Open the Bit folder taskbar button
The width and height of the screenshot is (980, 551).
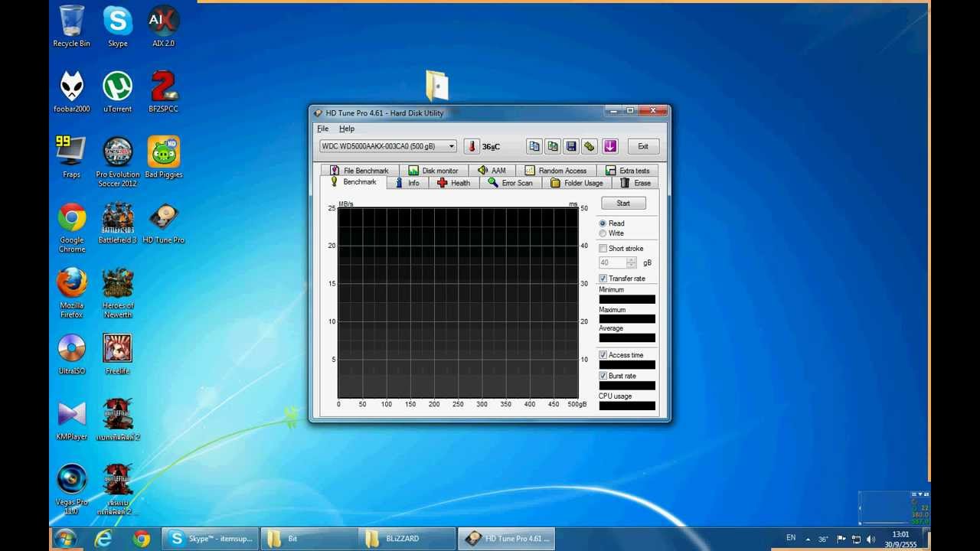tap(309, 539)
